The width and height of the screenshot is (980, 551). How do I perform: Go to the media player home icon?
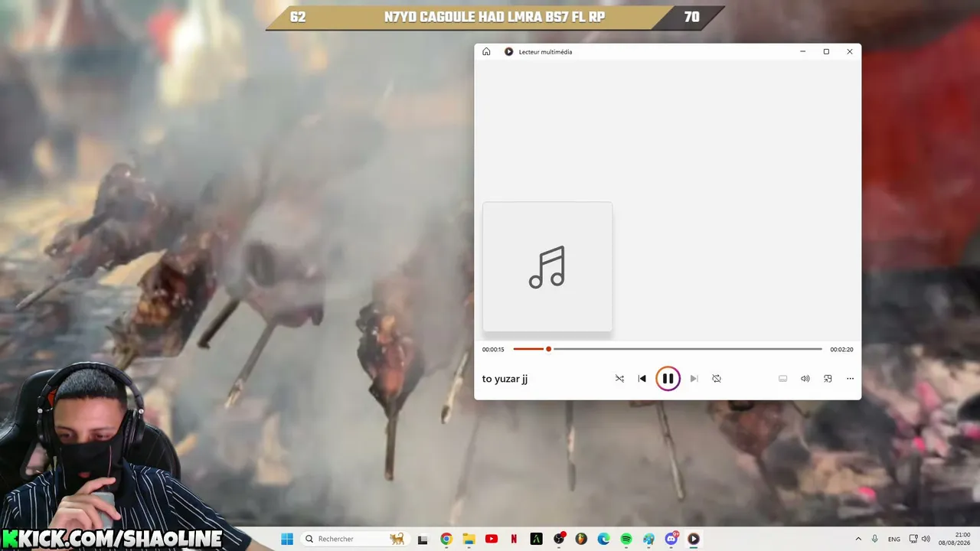tap(486, 52)
